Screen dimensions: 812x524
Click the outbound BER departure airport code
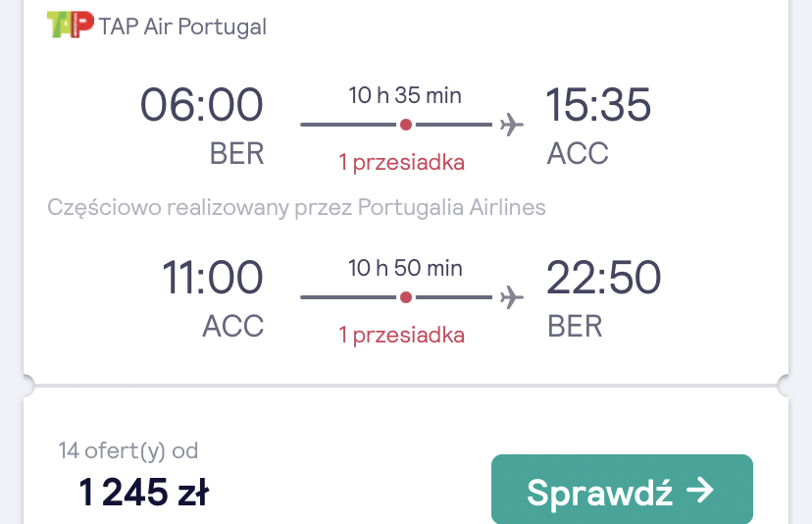(x=236, y=153)
